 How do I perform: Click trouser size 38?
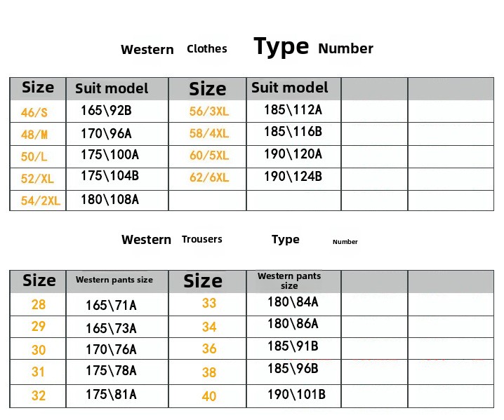tap(209, 372)
